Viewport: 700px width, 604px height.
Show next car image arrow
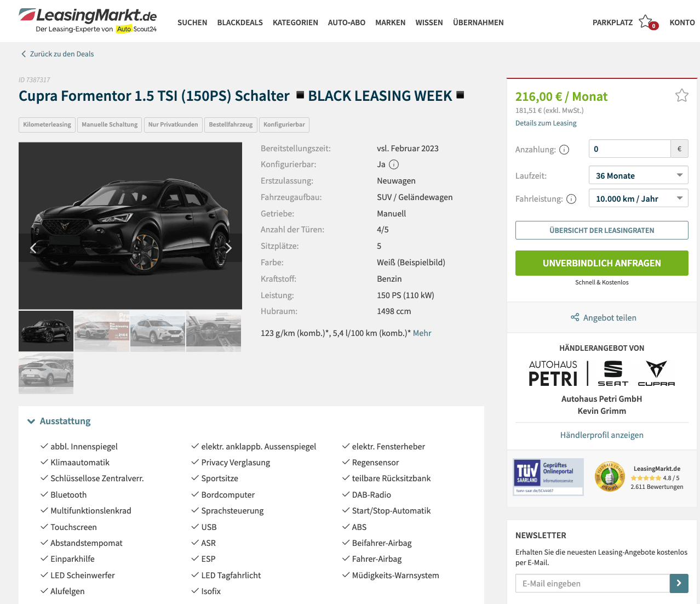(229, 248)
